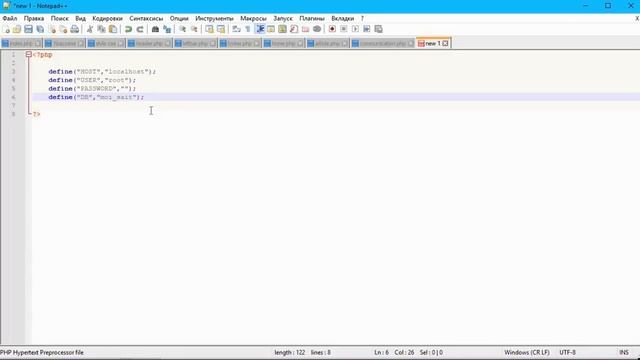
Task: Toggle the highlighted indent guide icon
Action: pyautogui.click(x=260, y=29)
